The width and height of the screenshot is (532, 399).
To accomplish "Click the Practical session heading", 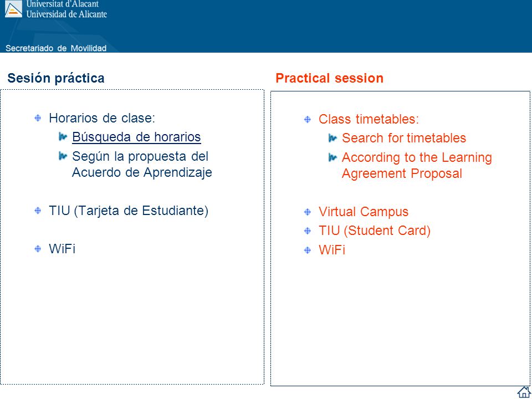I will (x=329, y=78).
